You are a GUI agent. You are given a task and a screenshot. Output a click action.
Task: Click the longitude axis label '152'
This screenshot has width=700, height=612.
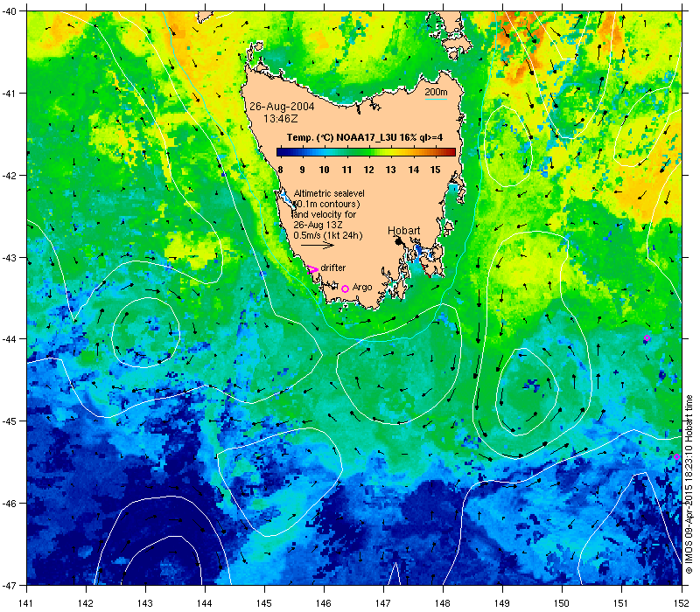click(682, 603)
